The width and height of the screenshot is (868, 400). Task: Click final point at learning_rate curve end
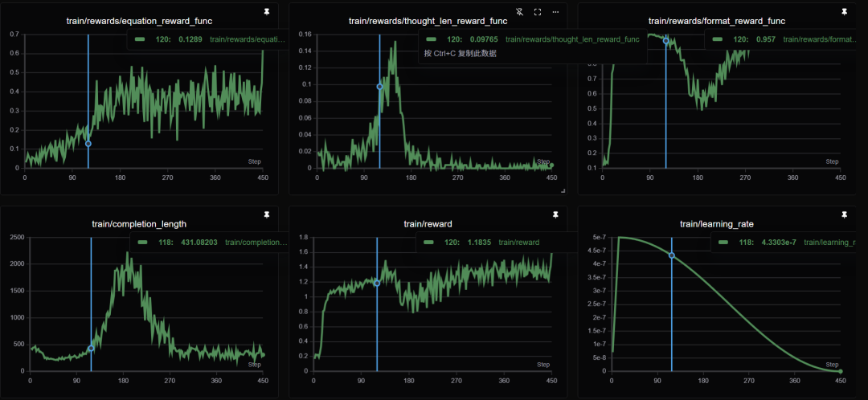point(840,371)
